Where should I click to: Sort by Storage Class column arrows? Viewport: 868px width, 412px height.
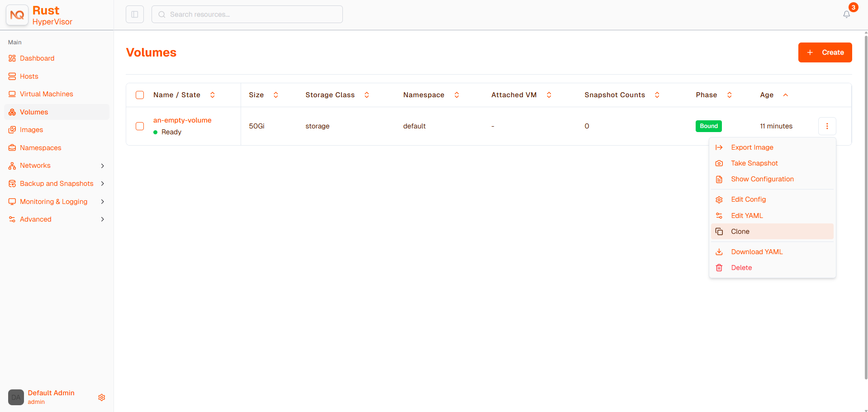pyautogui.click(x=367, y=95)
